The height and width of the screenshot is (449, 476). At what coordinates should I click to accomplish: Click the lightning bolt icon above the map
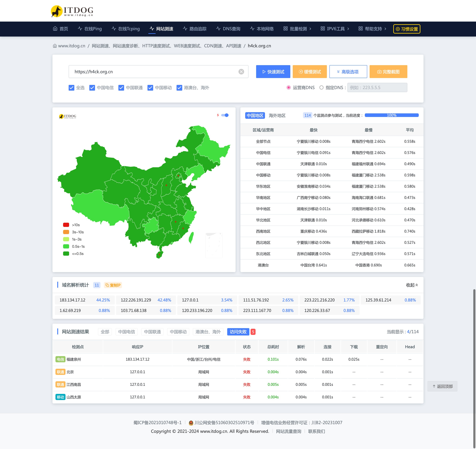tap(218, 115)
